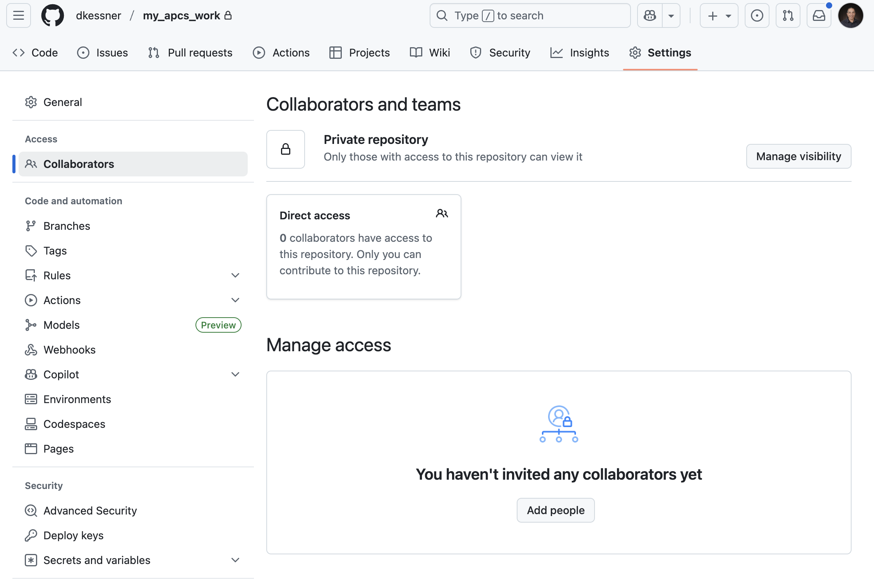Open the issues icon in header
The width and height of the screenshot is (874, 588).
pos(757,15)
